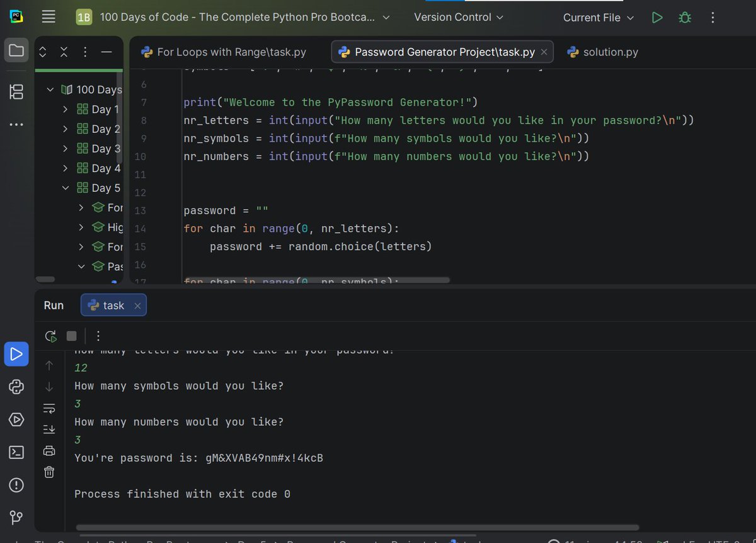Open the Structure tool window
Screen dimensions: 756x543
16,91
